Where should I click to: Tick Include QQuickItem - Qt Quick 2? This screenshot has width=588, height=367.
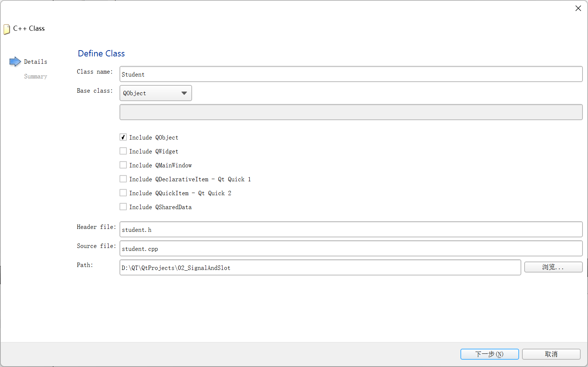(123, 193)
